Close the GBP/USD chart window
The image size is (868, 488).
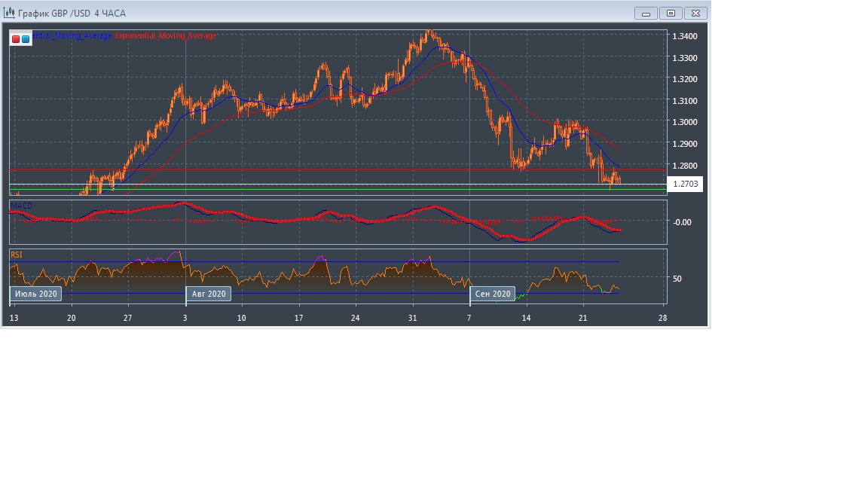[x=697, y=13]
